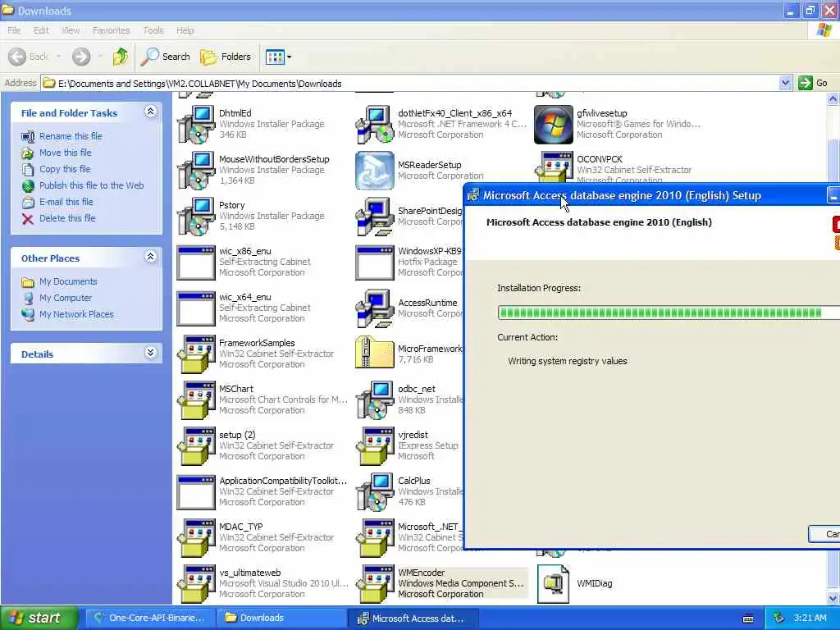Screen dimensions: 840x630
Task: Select the vjredist IExpress setup icon
Action: (x=375, y=446)
